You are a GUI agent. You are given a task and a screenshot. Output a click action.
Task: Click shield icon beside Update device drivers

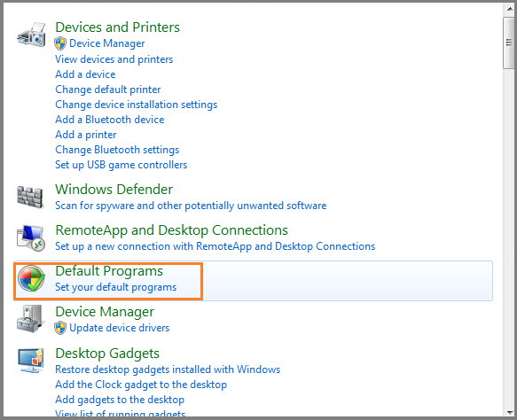[x=60, y=328]
